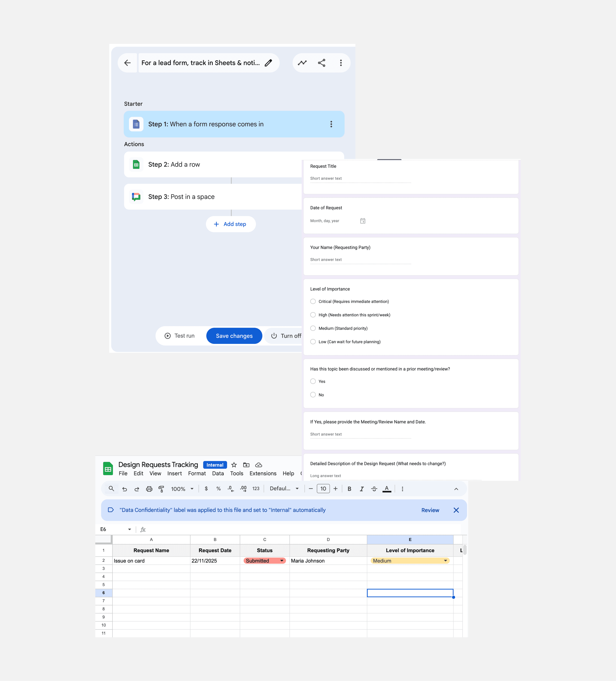Apply currency format with the dollar icon
This screenshot has height=681, width=616.
[206, 488]
